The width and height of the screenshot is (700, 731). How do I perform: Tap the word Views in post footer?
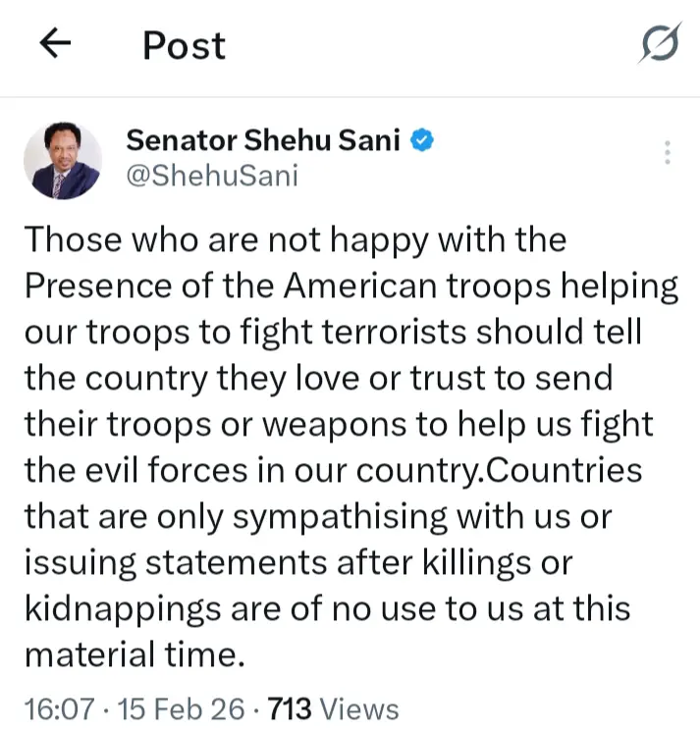click(359, 708)
